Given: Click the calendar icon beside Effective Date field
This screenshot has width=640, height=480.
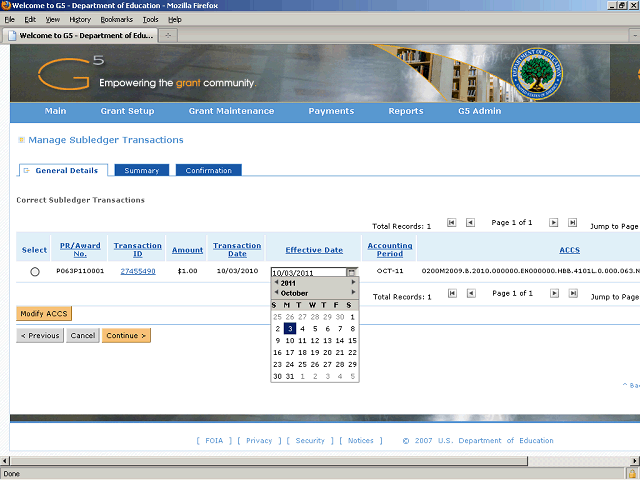Looking at the screenshot, I should coord(351,272).
